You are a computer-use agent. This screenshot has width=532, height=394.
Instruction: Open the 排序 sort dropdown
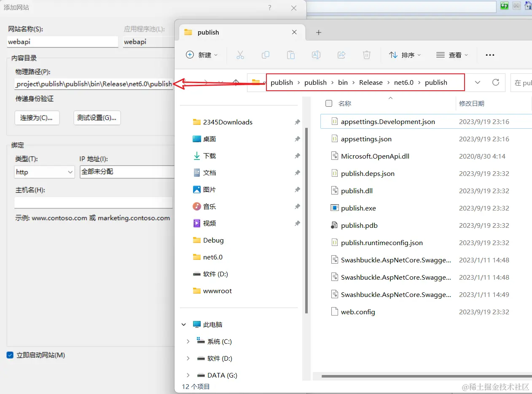coord(405,55)
